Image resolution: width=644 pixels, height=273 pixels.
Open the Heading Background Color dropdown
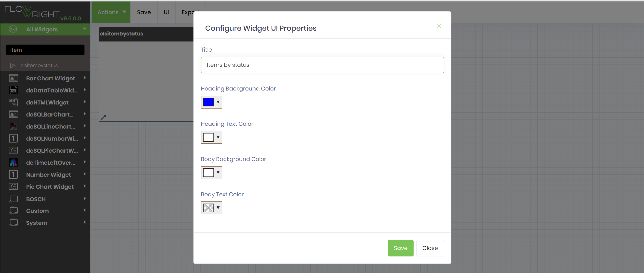coord(218,102)
